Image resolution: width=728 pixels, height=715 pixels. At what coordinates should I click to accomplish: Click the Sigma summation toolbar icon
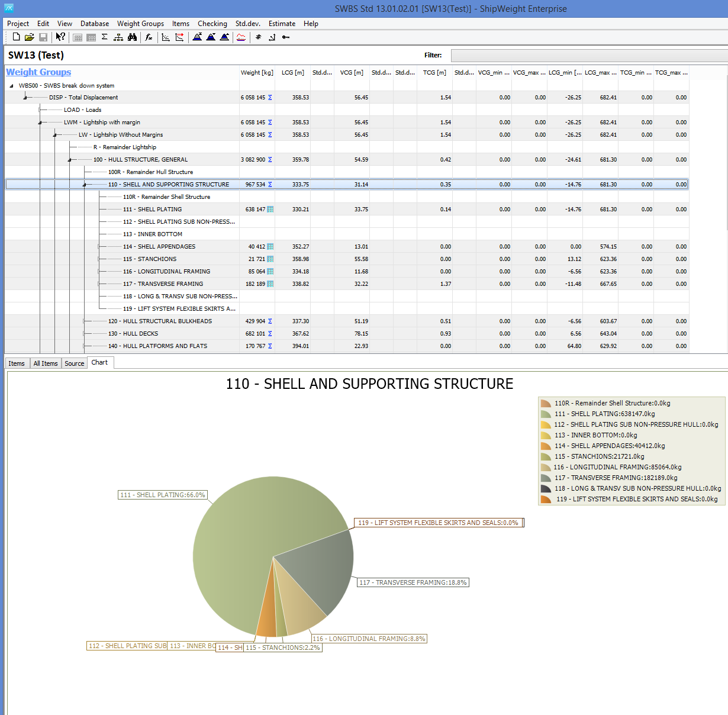(104, 37)
